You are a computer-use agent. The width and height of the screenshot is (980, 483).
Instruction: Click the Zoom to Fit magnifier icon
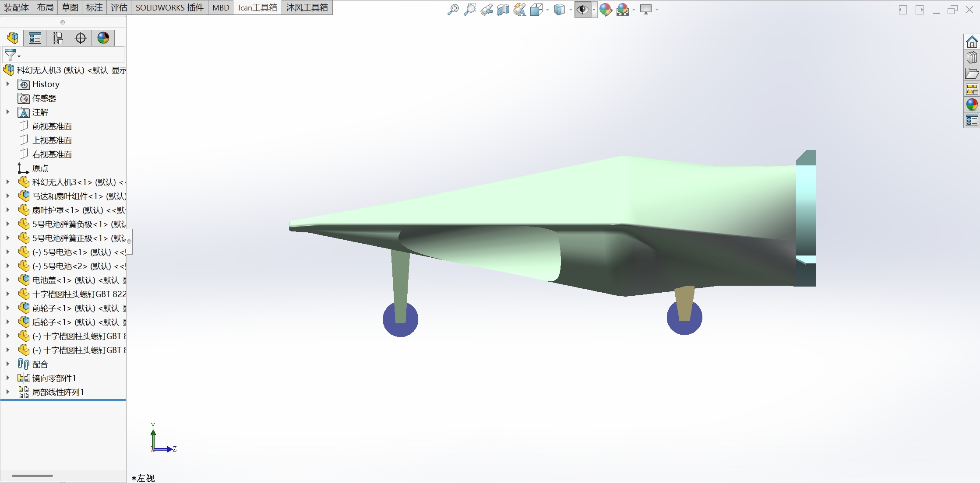pyautogui.click(x=453, y=9)
